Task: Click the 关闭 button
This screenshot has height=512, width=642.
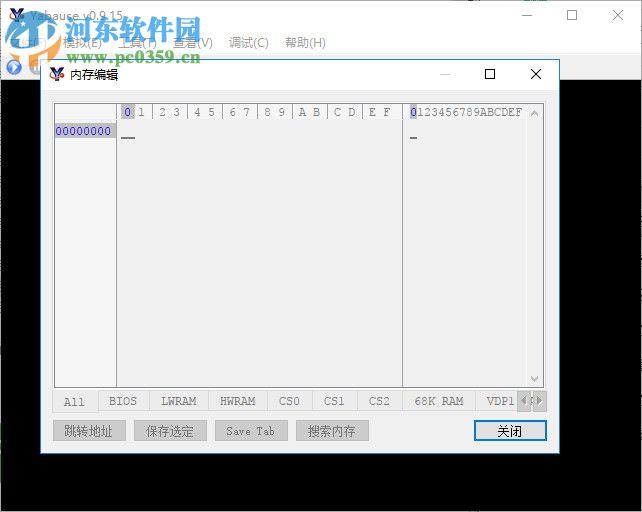Action: [510, 431]
